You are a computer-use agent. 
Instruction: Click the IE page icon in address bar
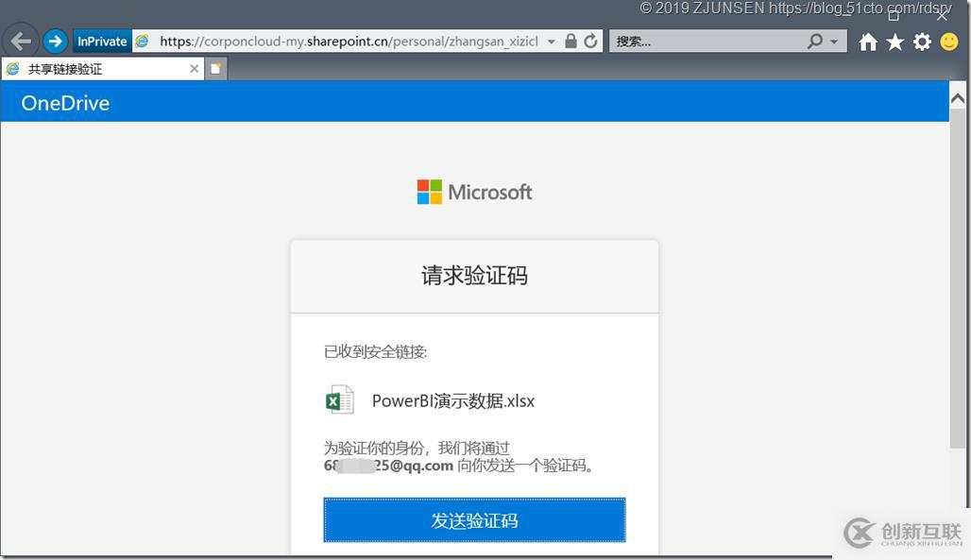143,42
